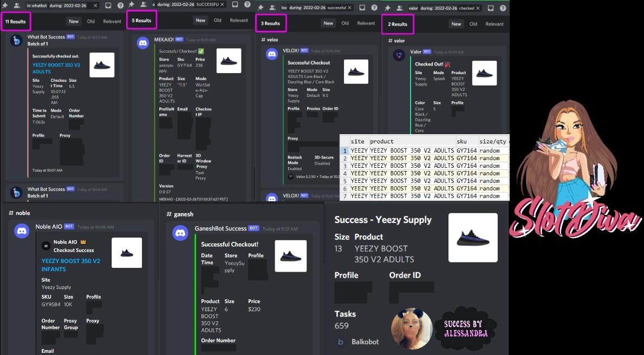Image resolution: width=644 pixels, height=355 pixels.
Task: Show member list in the What Bot search panel
Action: (17, 5)
